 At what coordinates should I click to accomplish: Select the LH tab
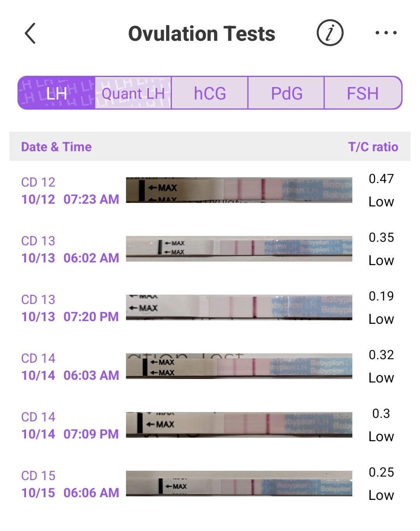[x=57, y=93]
